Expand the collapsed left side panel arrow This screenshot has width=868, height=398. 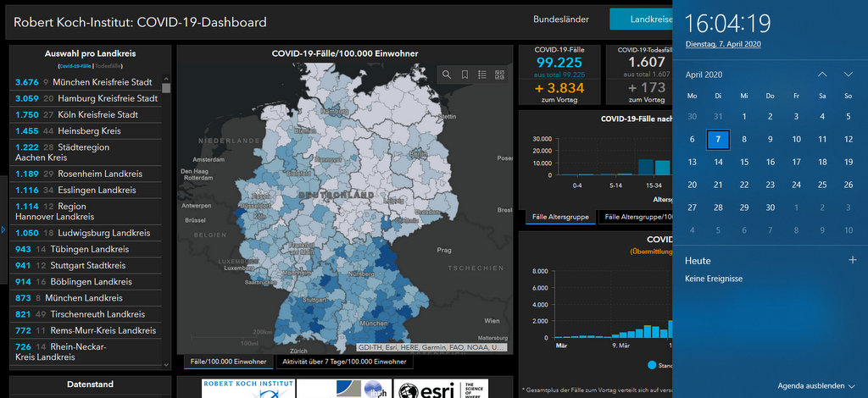point(3,229)
